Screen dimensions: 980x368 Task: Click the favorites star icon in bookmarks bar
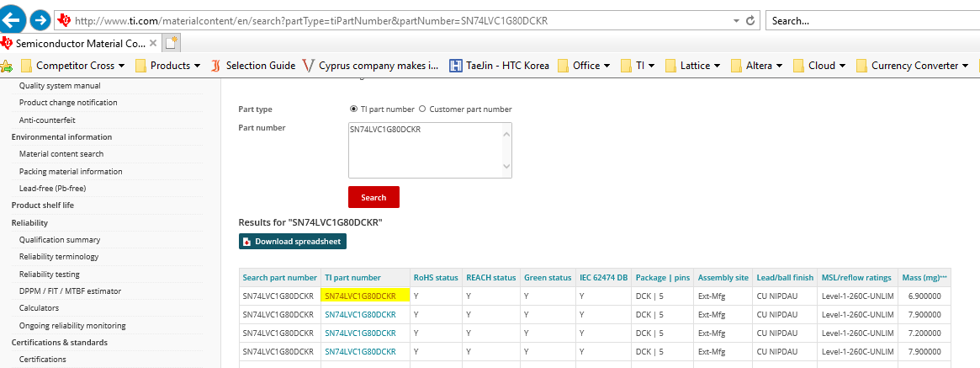click(x=6, y=66)
